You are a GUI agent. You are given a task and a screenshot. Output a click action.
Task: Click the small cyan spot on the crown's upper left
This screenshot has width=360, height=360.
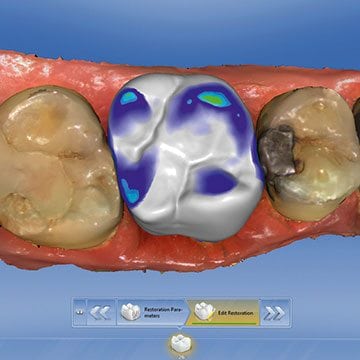129,98
